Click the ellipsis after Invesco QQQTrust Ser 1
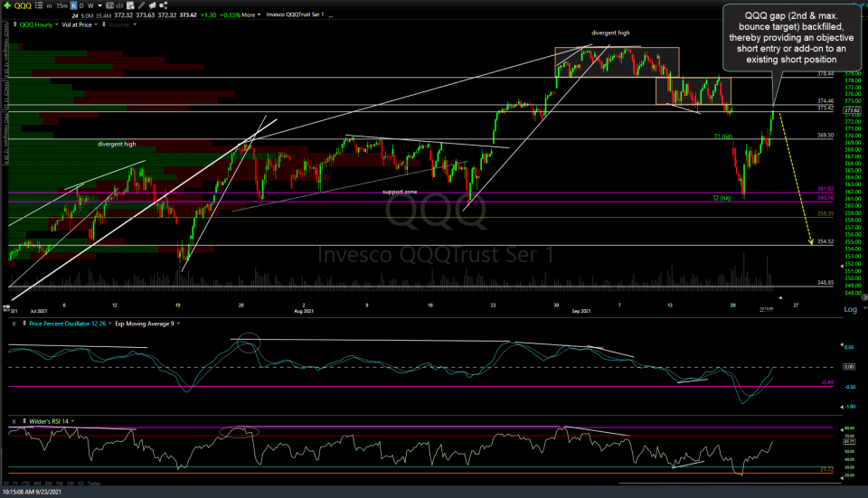 331,15
